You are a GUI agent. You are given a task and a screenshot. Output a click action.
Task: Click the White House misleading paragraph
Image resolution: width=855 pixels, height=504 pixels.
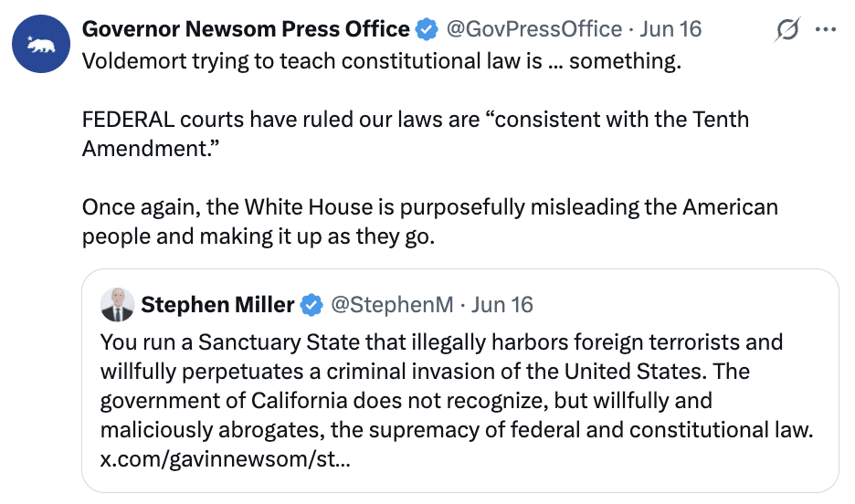click(x=429, y=222)
